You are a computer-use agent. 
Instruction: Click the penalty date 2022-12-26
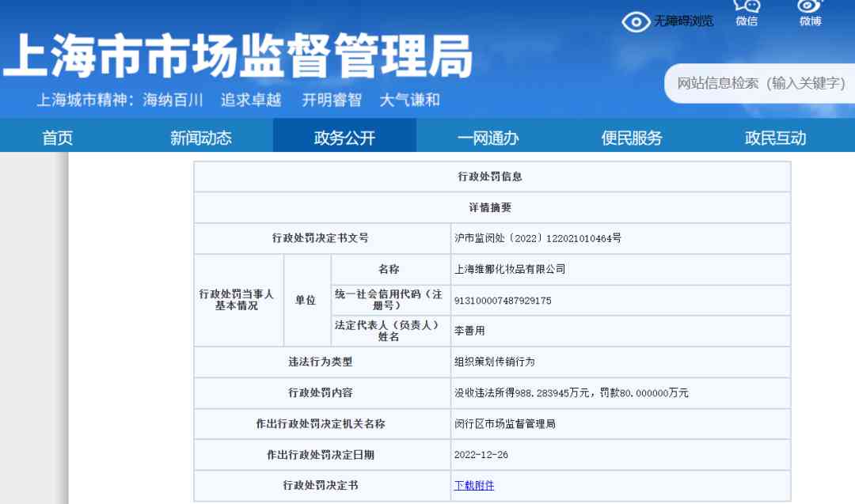tap(480, 455)
